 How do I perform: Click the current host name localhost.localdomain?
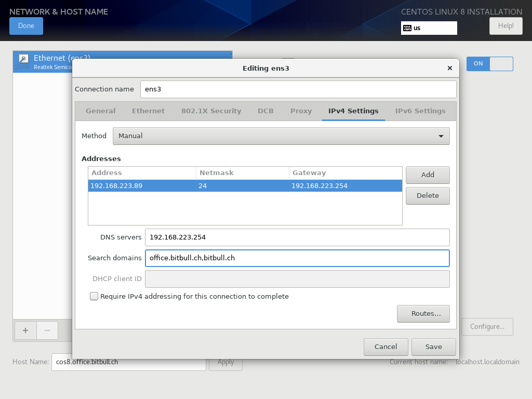487,362
